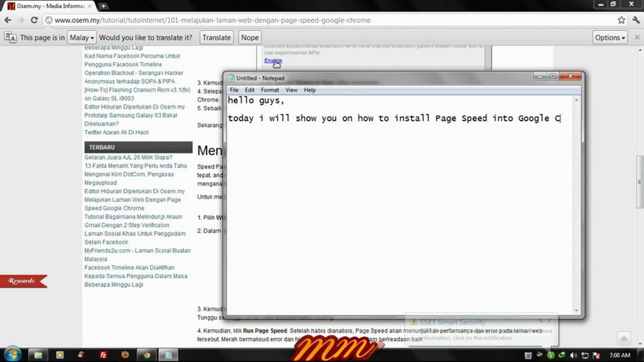Click the browser forward arrow
Screen dimensions: 644x362
pyautogui.click(x=21, y=20)
